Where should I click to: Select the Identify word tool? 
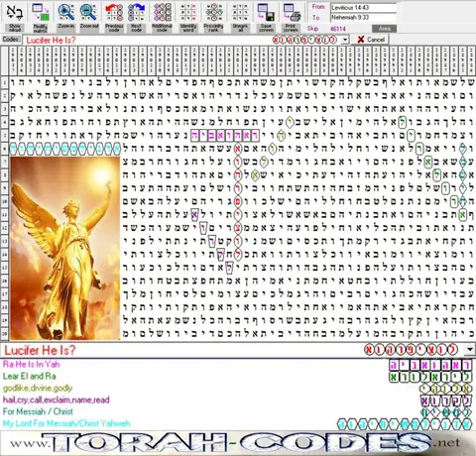point(188,12)
